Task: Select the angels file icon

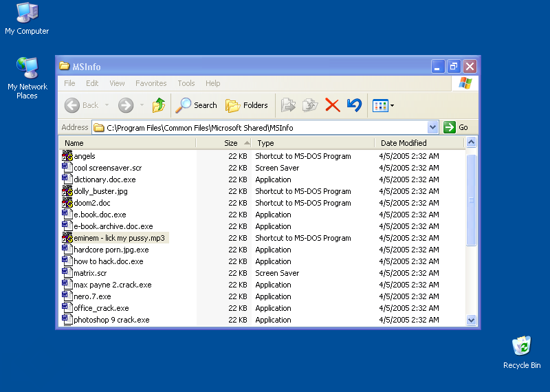Action: coord(67,156)
